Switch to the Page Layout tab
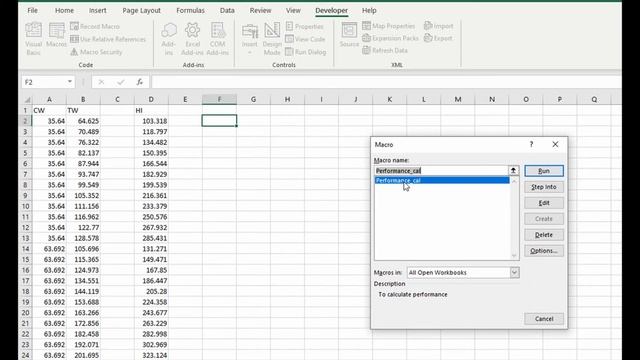 (142, 10)
